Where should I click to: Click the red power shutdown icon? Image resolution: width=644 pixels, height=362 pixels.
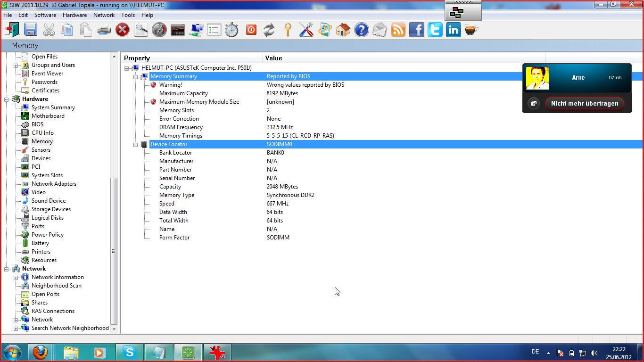click(x=251, y=30)
